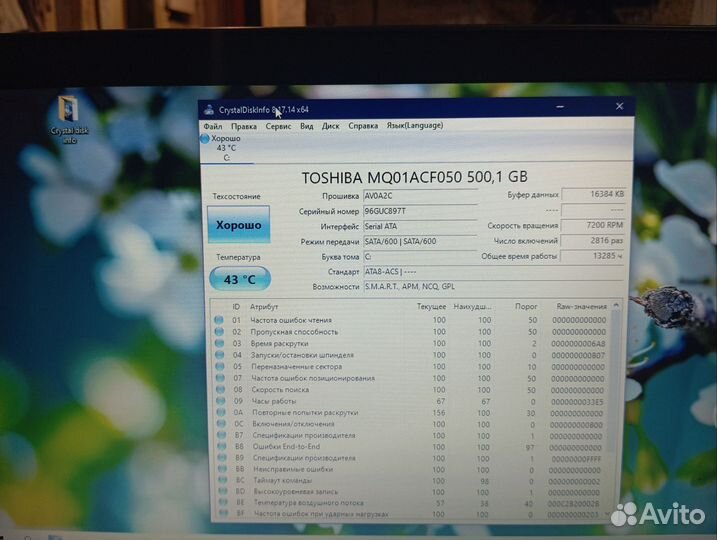Click the status circle icon for row 02
The width and height of the screenshot is (717, 540).
click(x=219, y=331)
